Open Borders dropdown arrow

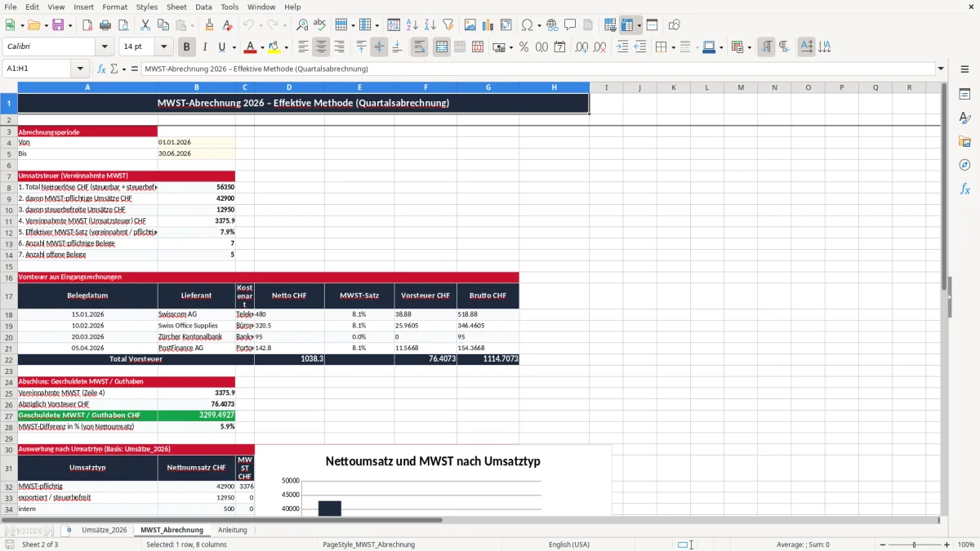673,47
